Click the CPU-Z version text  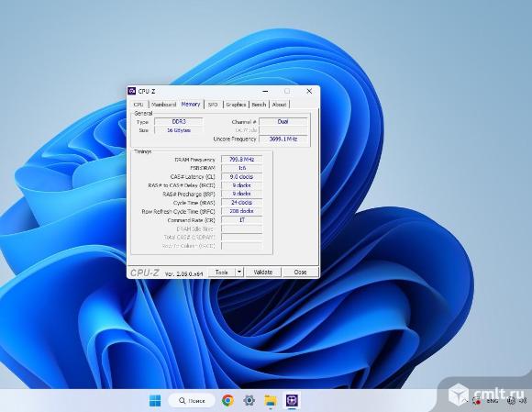183,273
